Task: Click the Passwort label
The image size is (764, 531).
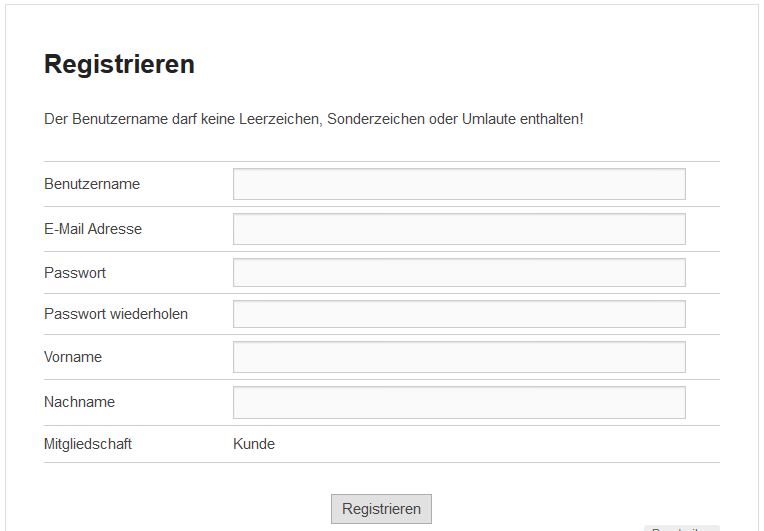Action: coord(75,273)
